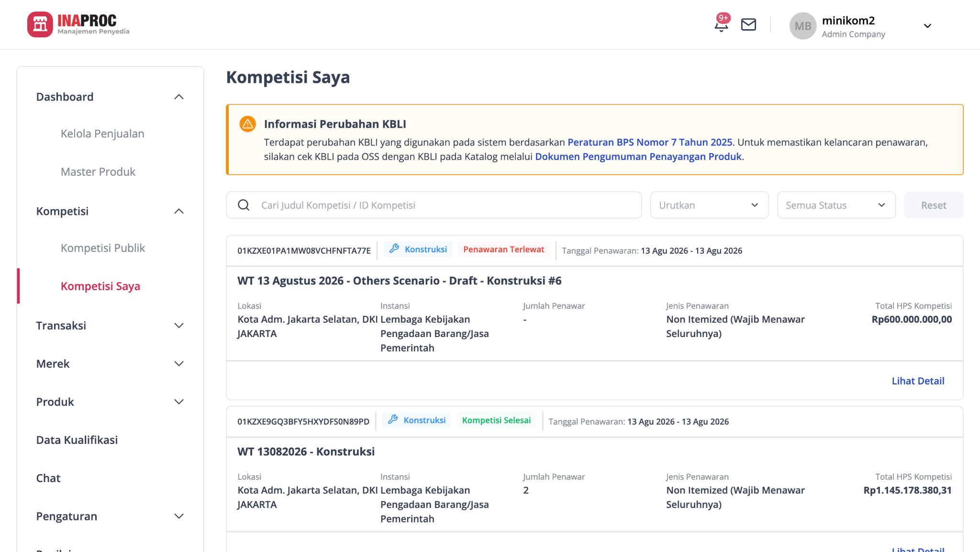Click the MB user avatar
Viewport: 980px width, 552px height.
coord(802,26)
